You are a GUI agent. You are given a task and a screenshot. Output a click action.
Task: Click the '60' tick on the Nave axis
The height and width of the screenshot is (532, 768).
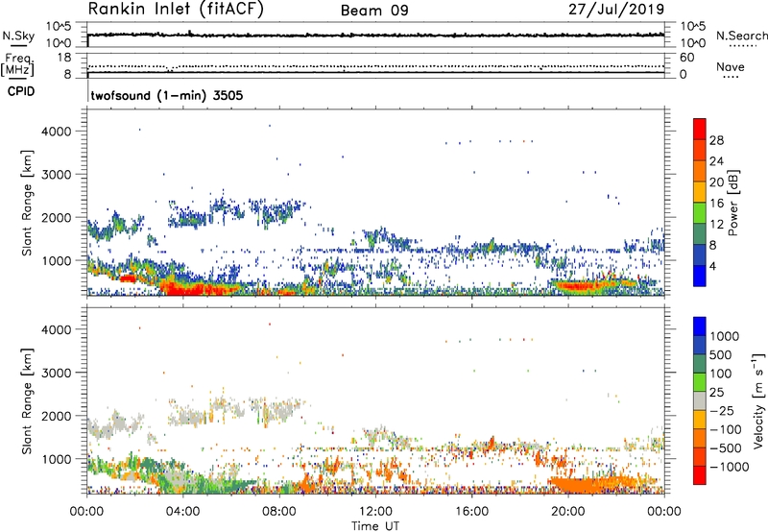[x=686, y=58]
